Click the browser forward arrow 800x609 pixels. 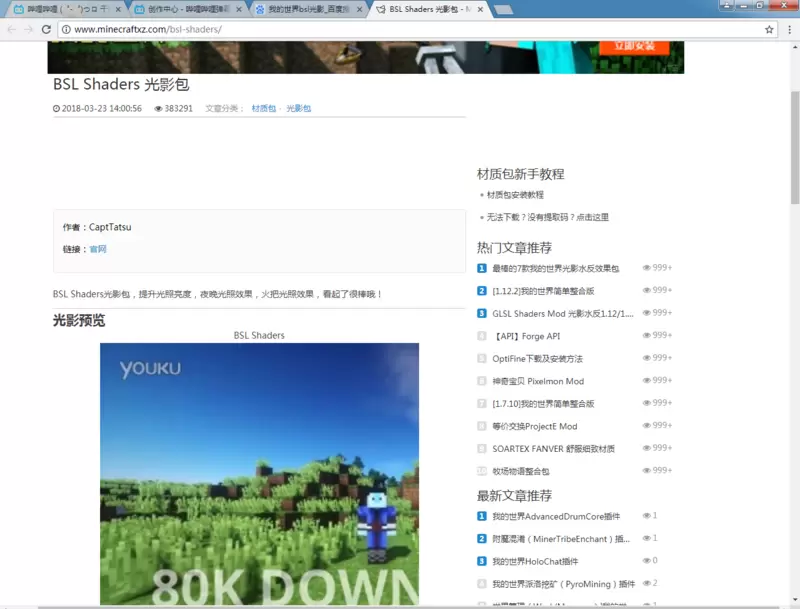coord(29,30)
